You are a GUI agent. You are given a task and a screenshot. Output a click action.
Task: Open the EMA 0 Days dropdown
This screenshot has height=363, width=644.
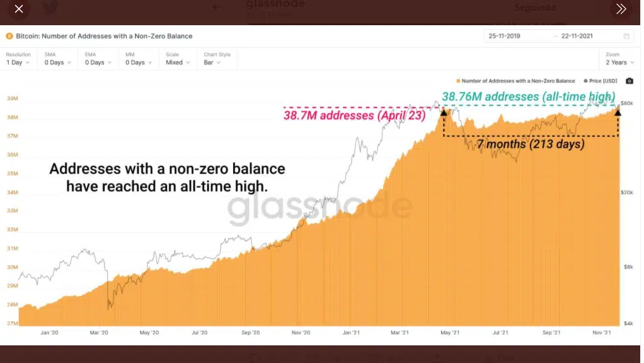point(98,59)
